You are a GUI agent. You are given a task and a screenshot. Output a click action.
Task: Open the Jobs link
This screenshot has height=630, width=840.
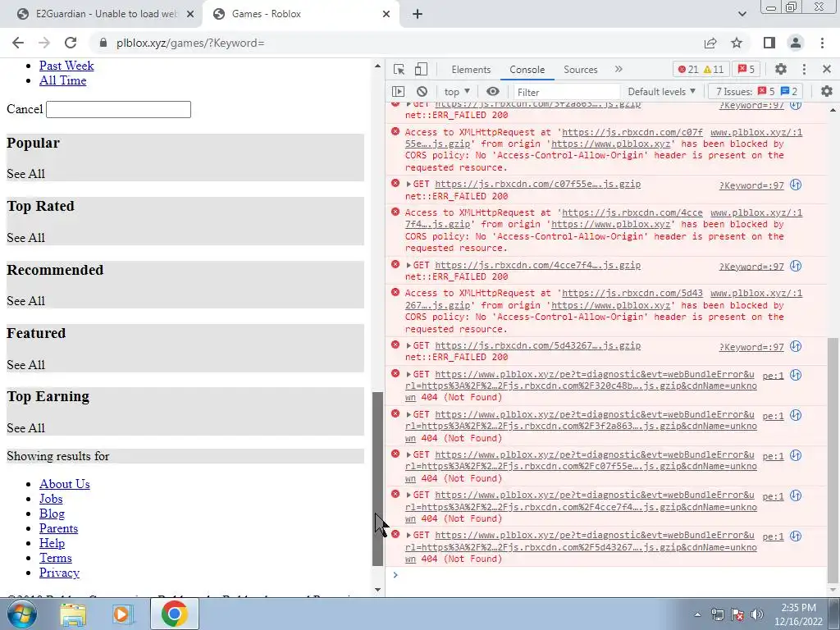[x=51, y=499]
